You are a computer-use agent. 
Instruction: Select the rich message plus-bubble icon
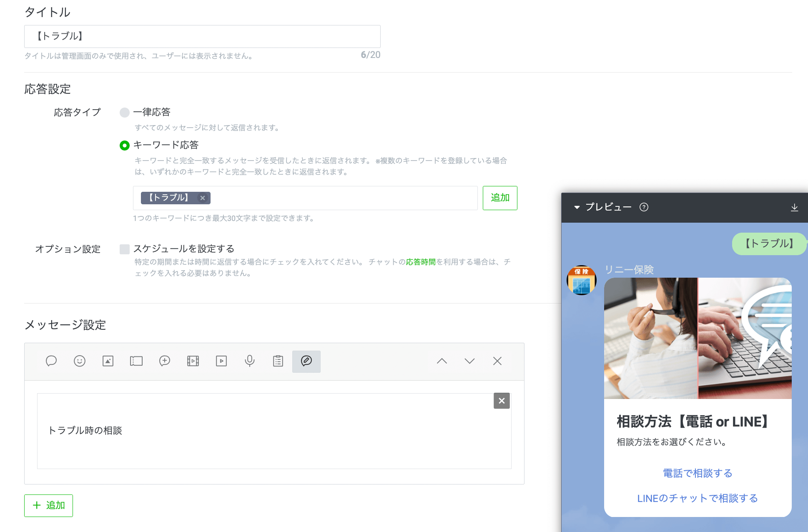[x=165, y=361]
